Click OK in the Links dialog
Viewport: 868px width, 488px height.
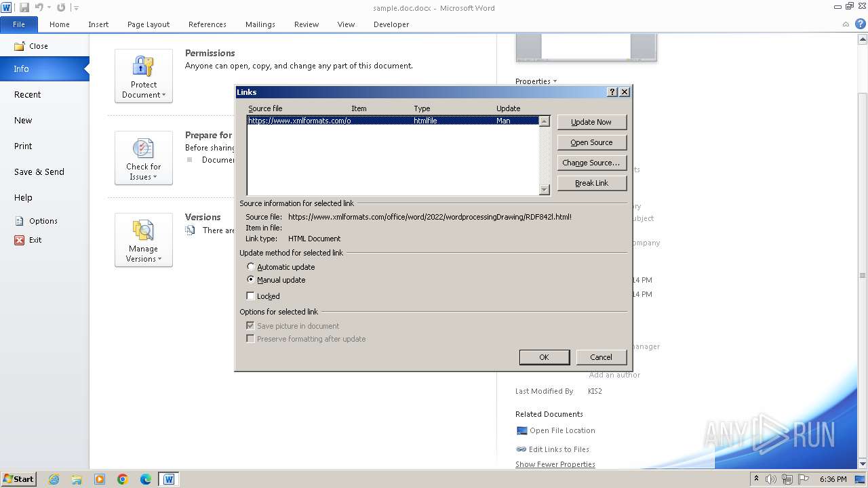[544, 357]
